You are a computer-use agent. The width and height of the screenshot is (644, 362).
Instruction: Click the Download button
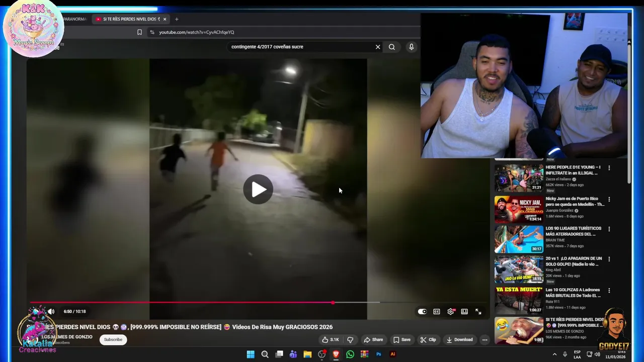[460, 339]
